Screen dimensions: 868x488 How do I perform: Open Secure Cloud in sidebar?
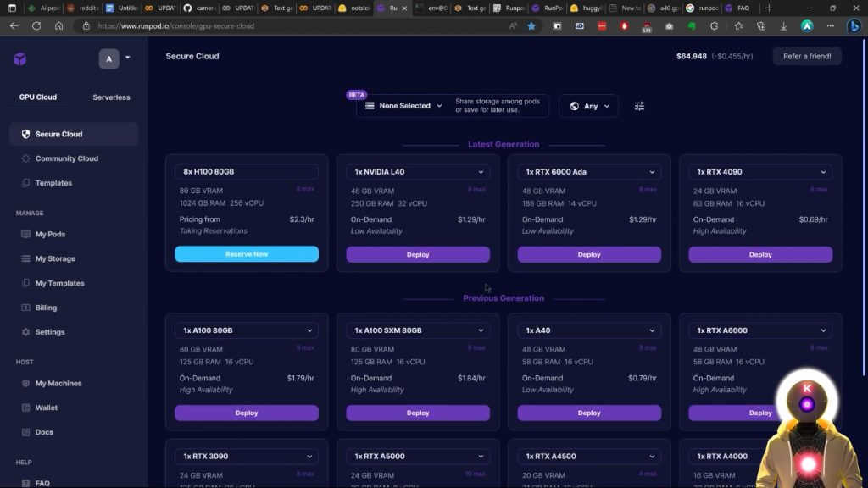[74, 134]
